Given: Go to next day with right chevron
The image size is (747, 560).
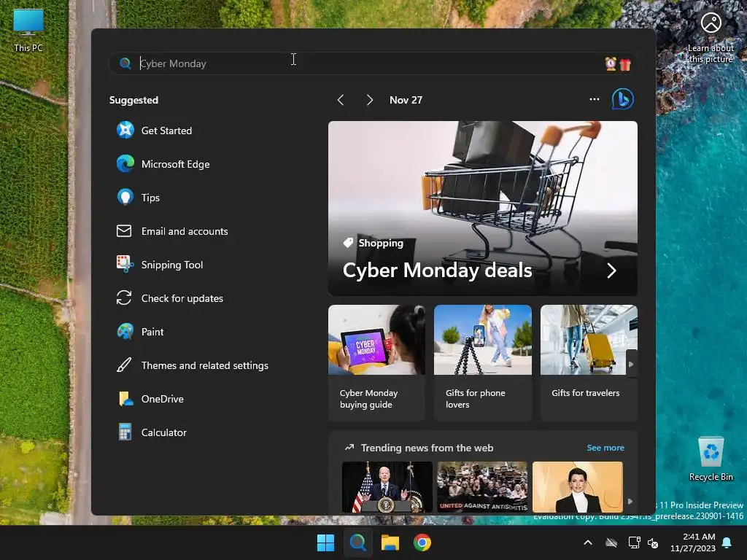Looking at the screenshot, I should [369, 100].
